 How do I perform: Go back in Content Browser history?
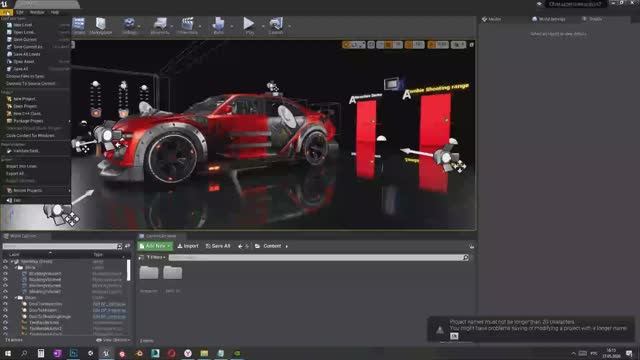(x=240, y=246)
